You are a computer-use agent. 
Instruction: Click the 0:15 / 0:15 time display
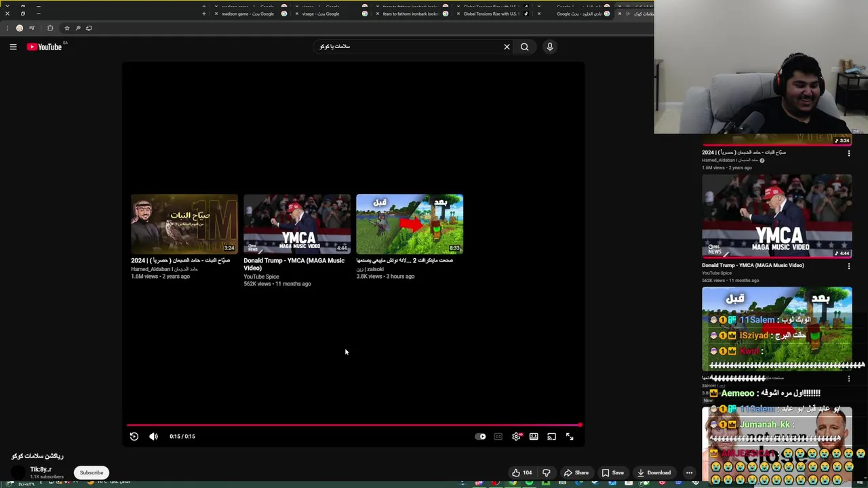pos(182,436)
